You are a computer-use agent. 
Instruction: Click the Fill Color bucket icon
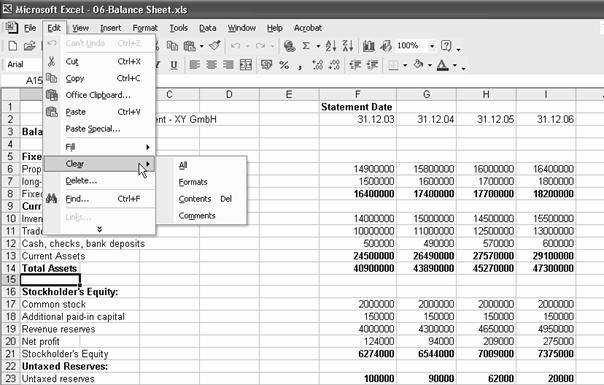coord(418,65)
